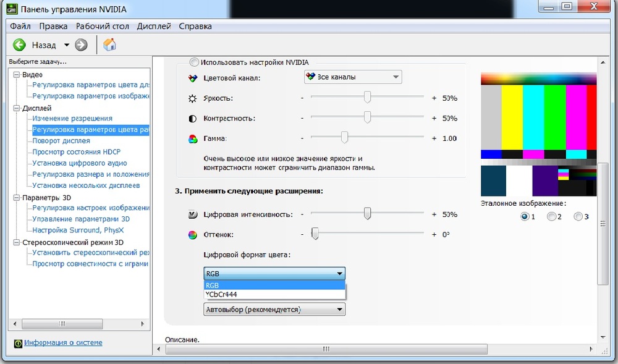
Task: Collapse the Стереоскопический режим 3D tree node
Action: [17, 242]
